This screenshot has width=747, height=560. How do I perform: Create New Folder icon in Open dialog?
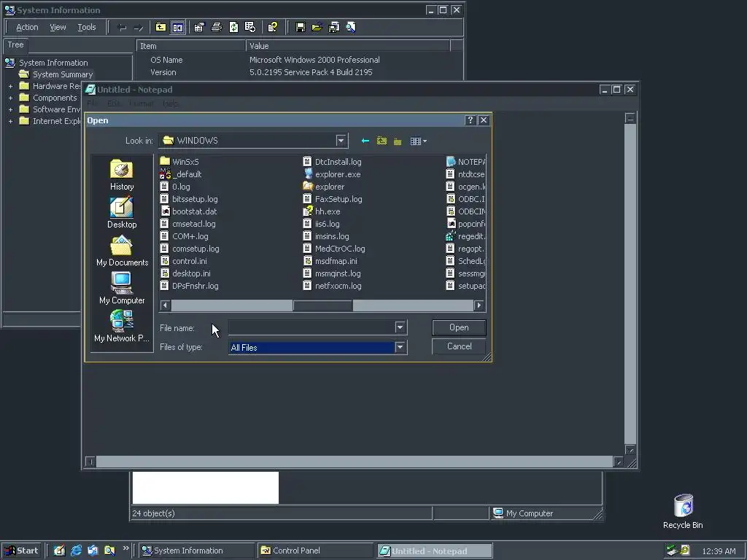[398, 141]
